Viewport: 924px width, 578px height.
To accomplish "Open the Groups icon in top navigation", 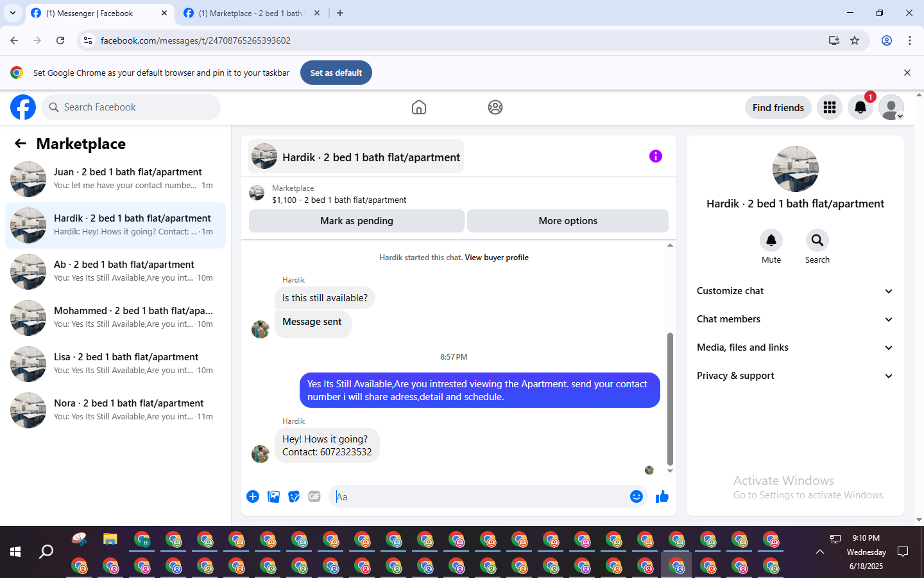I will pos(495,107).
